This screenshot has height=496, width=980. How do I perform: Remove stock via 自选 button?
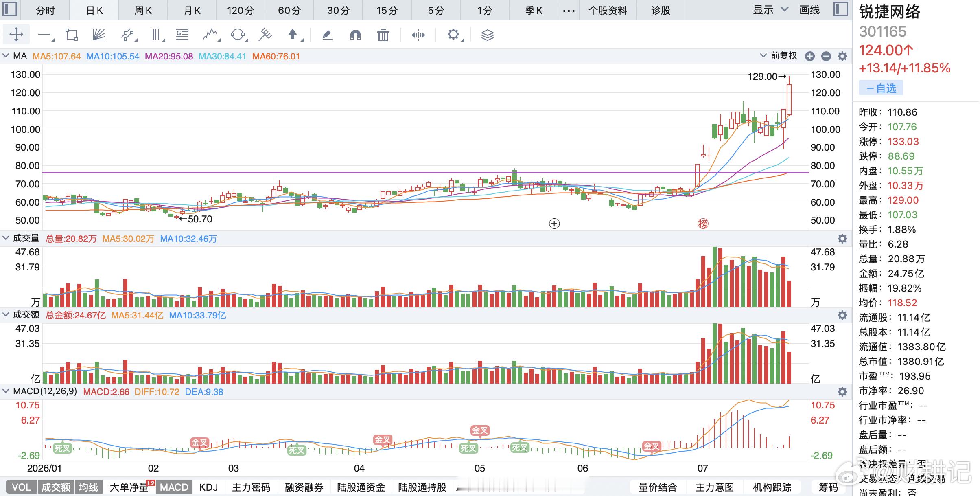(881, 88)
